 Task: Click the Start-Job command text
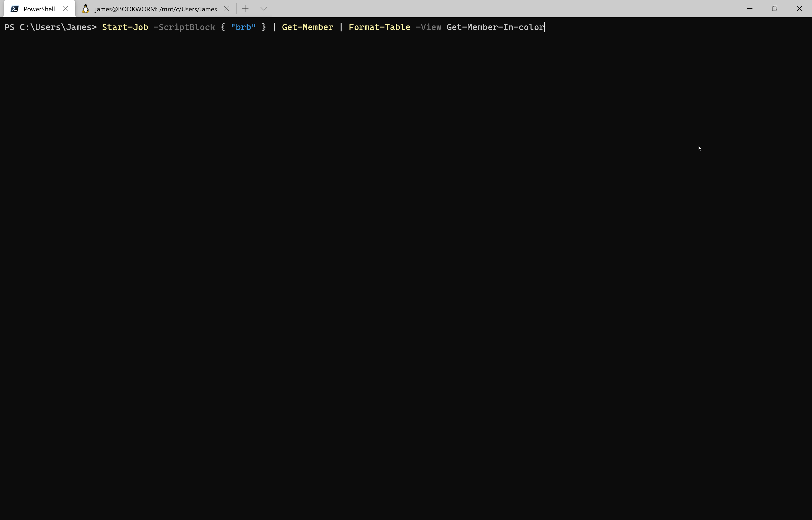coord(125,27)
